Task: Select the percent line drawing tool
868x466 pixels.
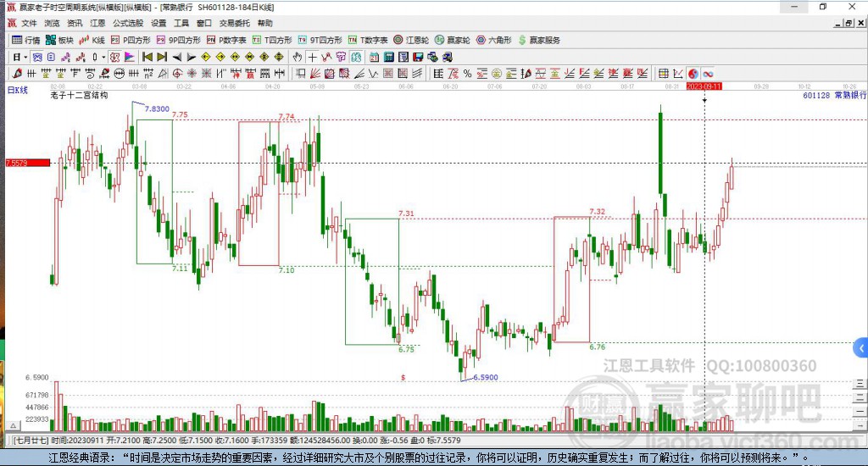Action: click(x=467, y=74)
